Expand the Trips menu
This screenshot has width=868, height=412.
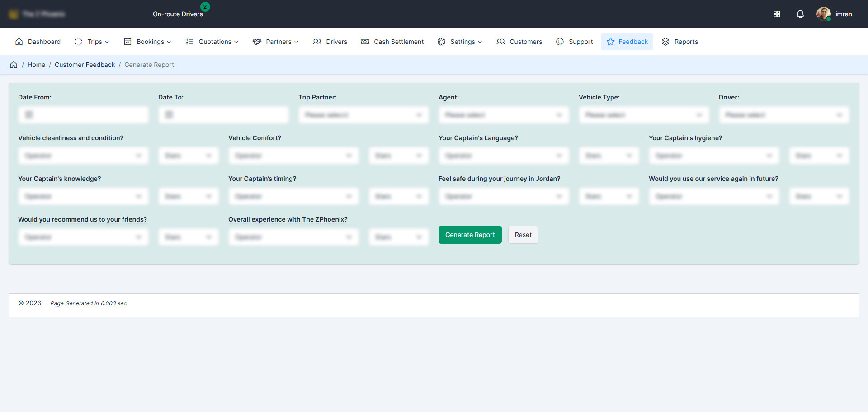[x=92, y=42]
